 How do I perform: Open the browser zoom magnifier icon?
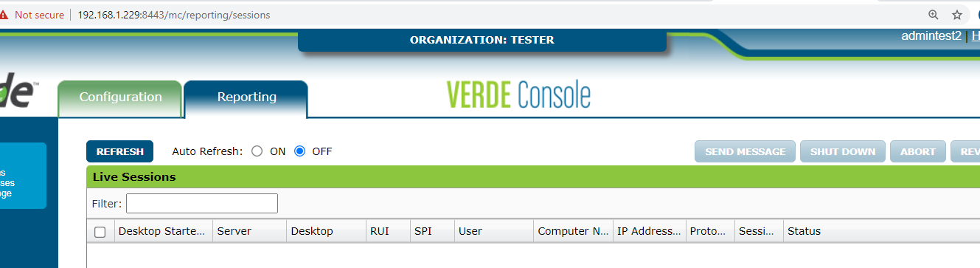pos(934,15)
